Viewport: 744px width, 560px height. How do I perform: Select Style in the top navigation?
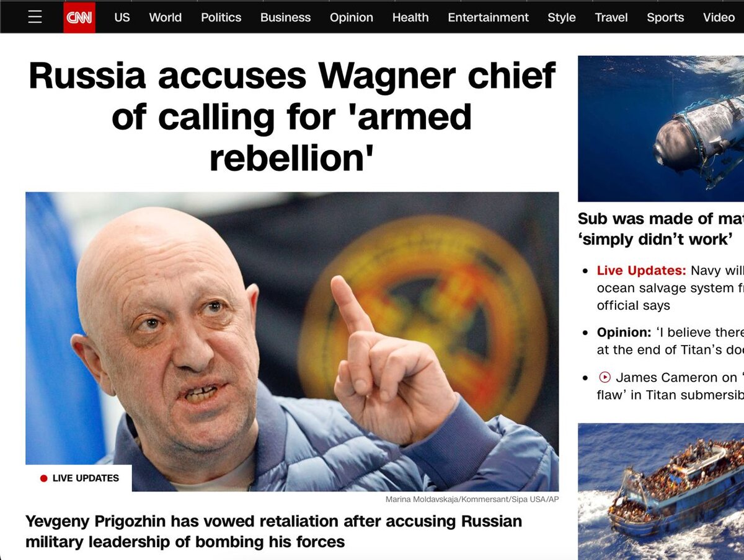[562, 17]
